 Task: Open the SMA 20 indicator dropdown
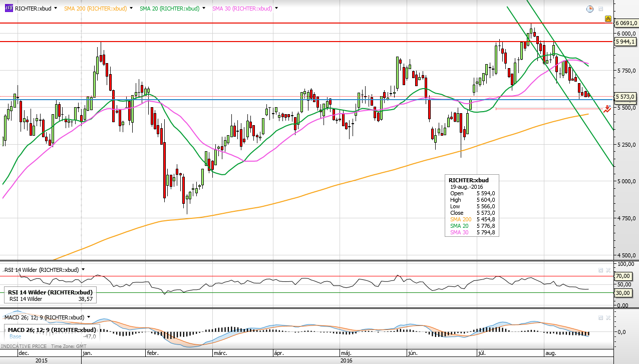click(204, 9)
